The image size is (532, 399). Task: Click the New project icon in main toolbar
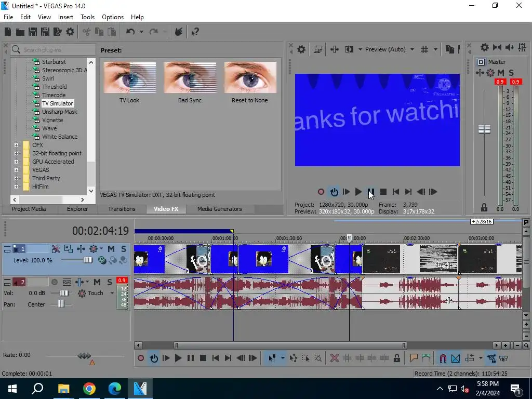(x=7, y=32)
